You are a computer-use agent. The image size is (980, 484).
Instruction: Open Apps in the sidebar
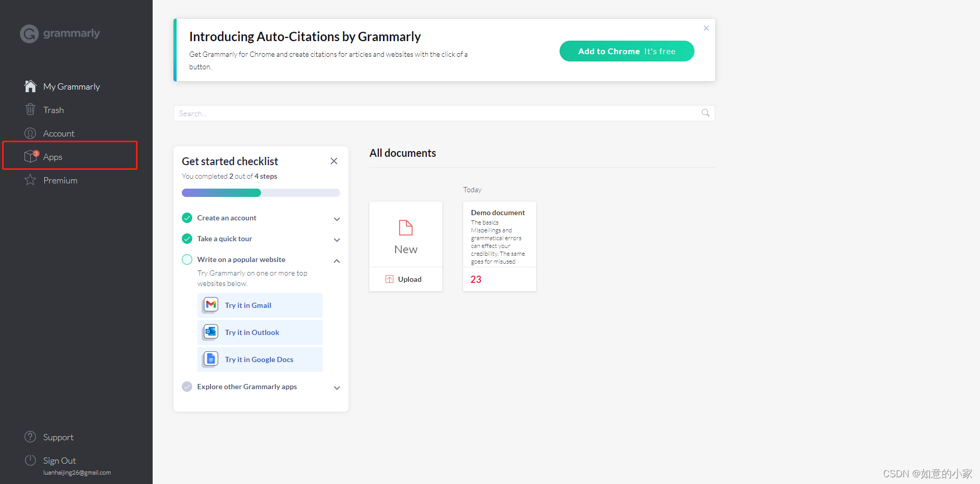[53, 157]
